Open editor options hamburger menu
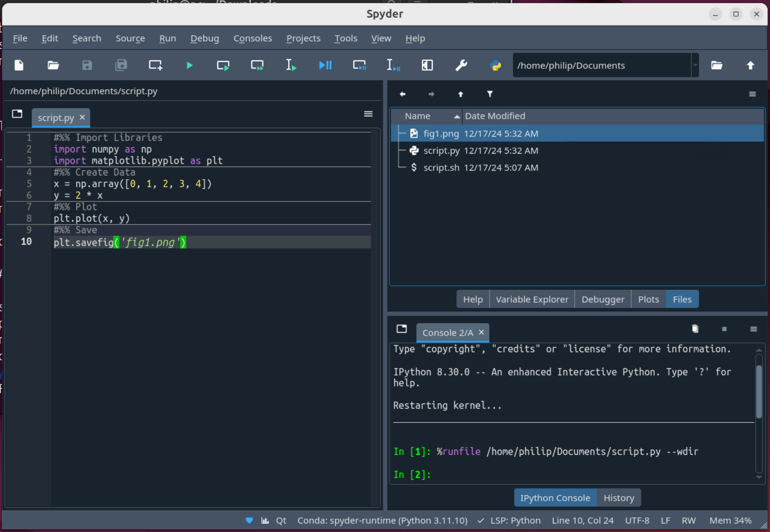The height and width of the screenshot is (532, 770). (x=368, y=114)
